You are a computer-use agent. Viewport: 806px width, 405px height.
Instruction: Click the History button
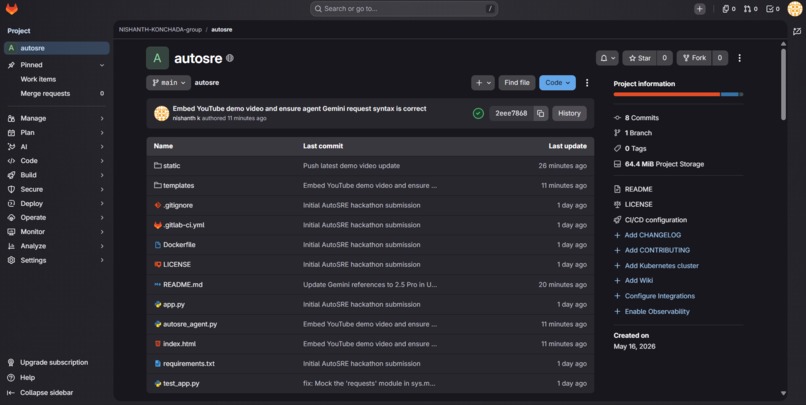(569, 114)
